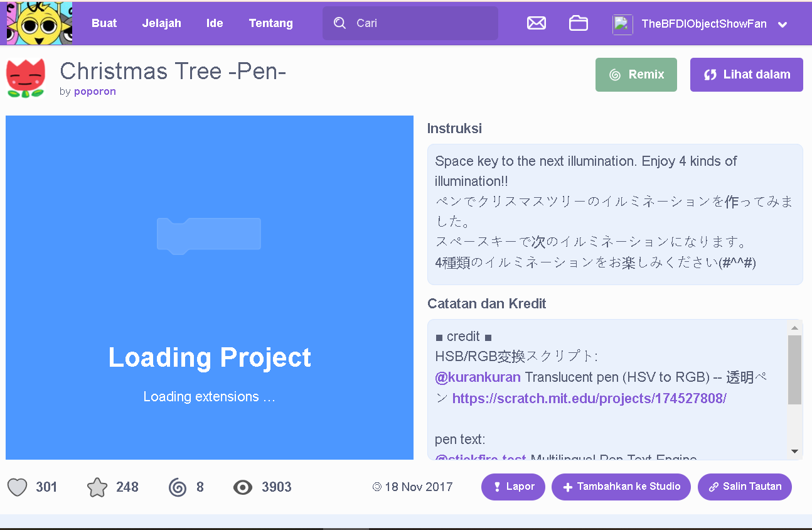View remixes via the spiral icon
The height and width of the screenshot is (530, 812).
point(178,487)
